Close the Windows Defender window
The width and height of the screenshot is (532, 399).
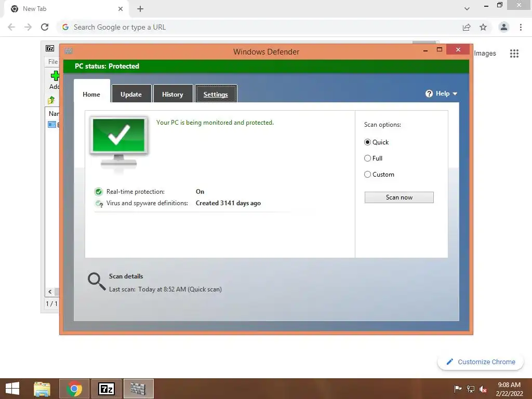point(458,49)
